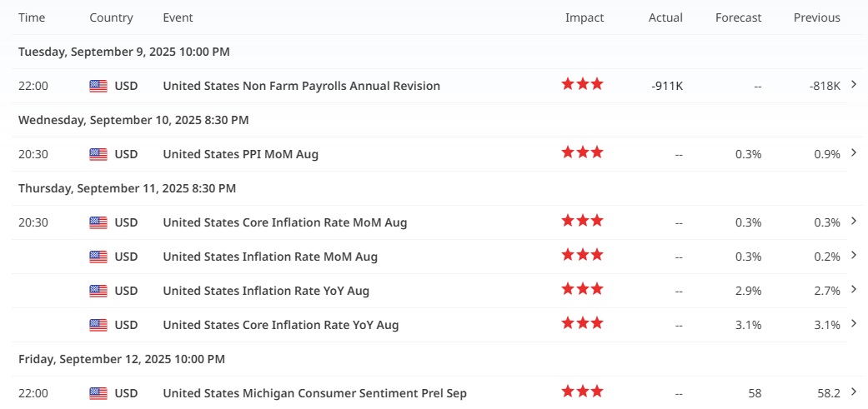The width and height of the screenshot is (868, 409).
Task: Click the Impact column header
Action: tap(585, 17)
